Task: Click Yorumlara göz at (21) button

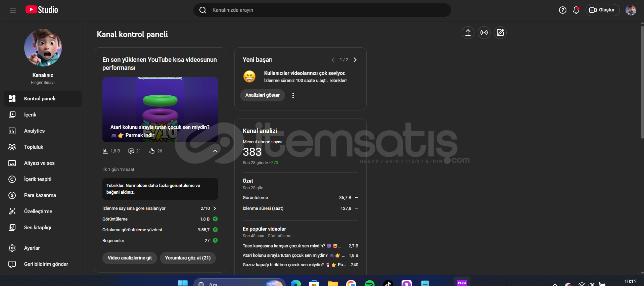Action: (x=188, y=258)
